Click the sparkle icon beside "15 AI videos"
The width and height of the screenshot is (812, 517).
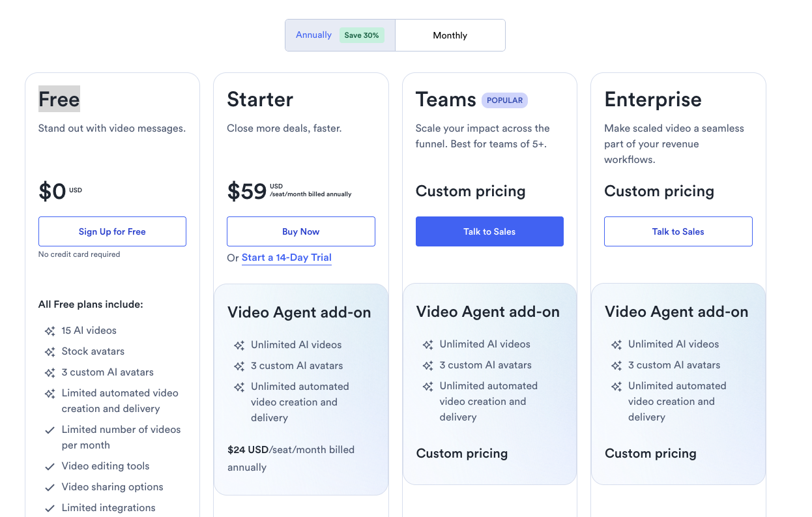pyautogui.click(x=50, y=331)
